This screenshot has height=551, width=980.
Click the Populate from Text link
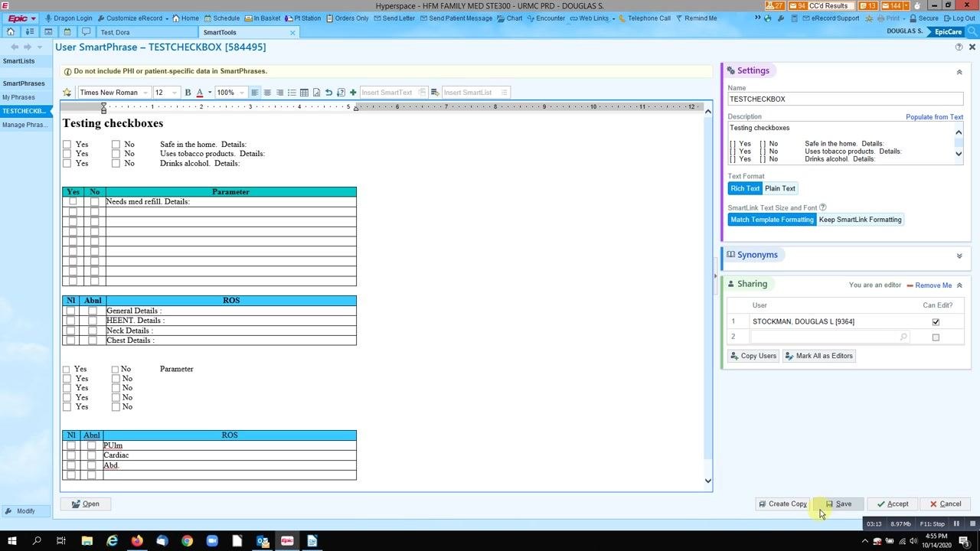(934, 117)
